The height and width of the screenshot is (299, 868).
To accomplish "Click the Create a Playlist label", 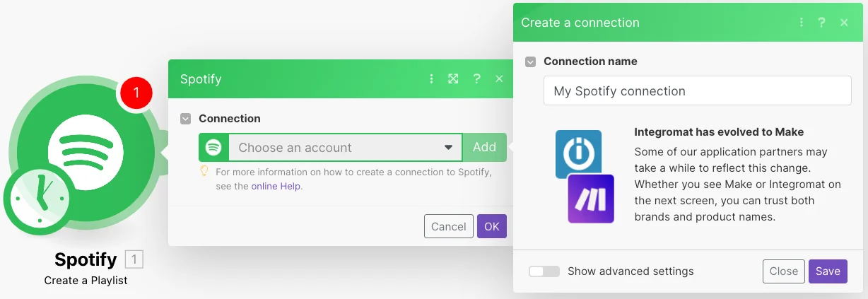I will tap(86, 281).
